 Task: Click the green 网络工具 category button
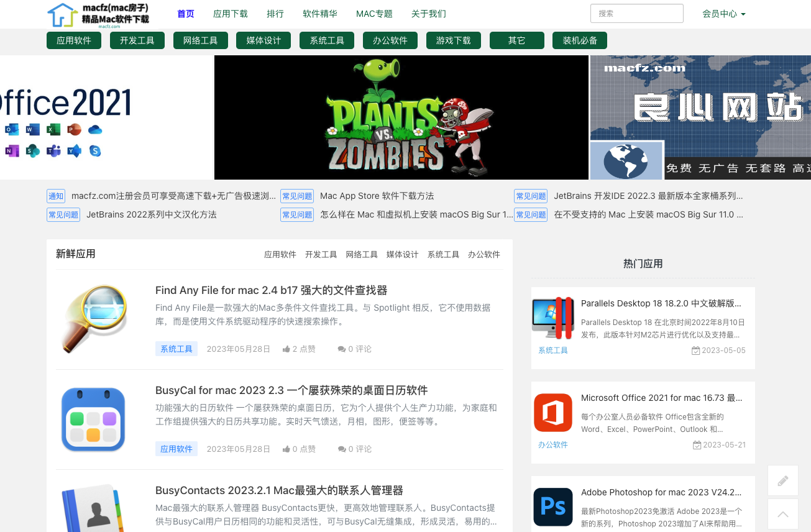click(x=200, y=40)
